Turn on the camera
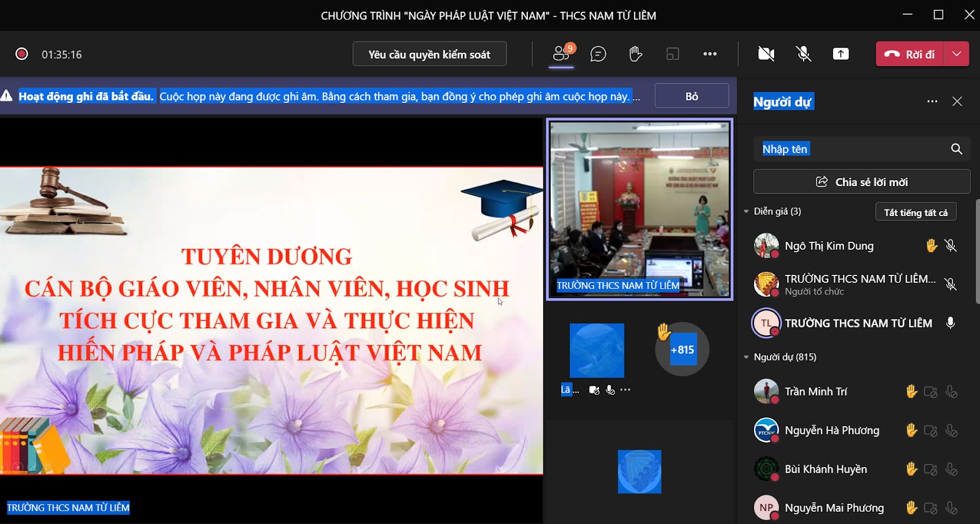The height and width of the screenshot is (524, 980). pyautogui.click(x=766, y=54)
